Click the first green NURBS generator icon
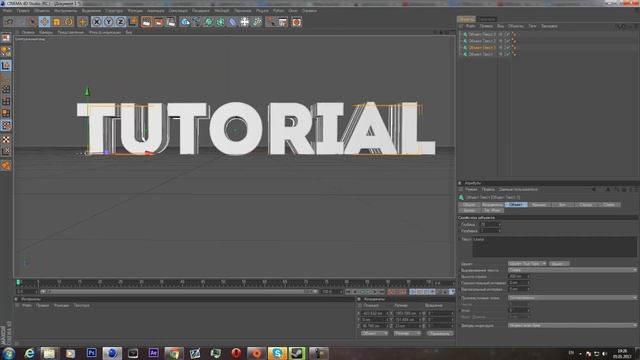This screenshot has width=640, height=360. (x=209, y=22)
